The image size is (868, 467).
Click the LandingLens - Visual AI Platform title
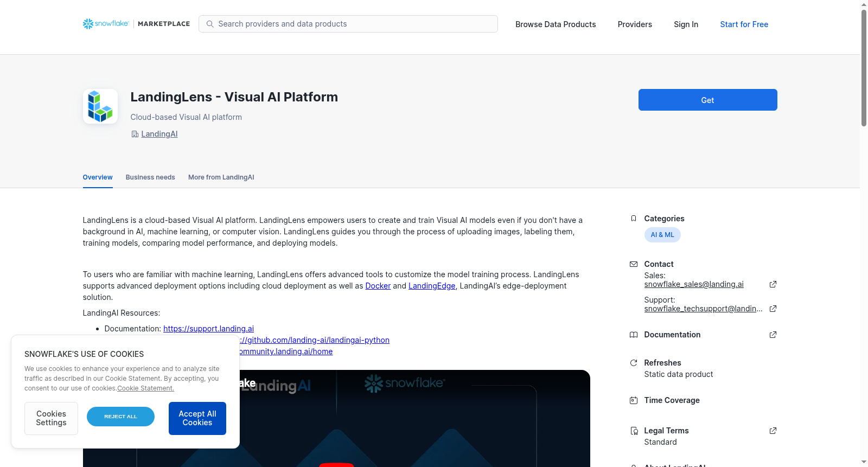234,97
